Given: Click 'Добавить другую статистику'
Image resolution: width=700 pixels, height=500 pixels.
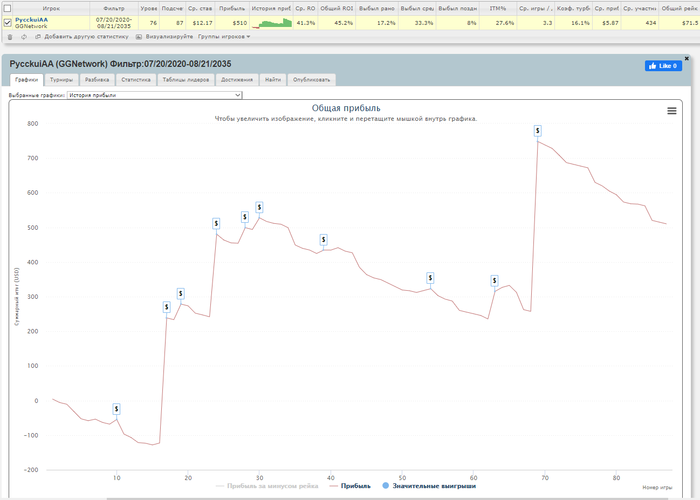Looking at the screenshot, I should coord(82,37).
